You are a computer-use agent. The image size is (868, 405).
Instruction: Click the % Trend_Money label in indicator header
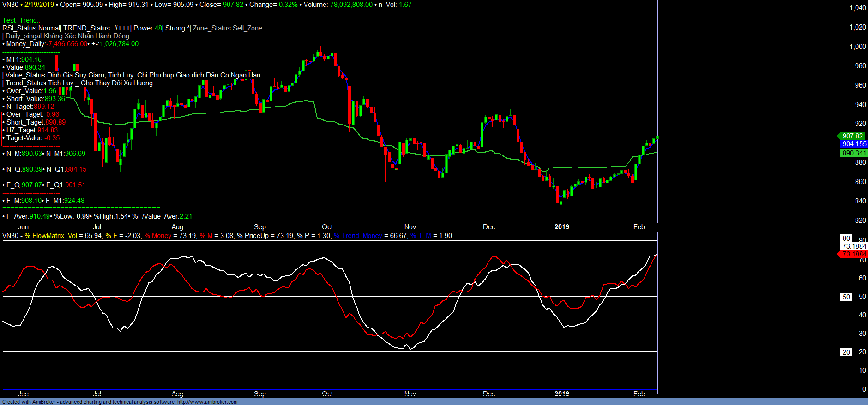(x=358, y=236)
